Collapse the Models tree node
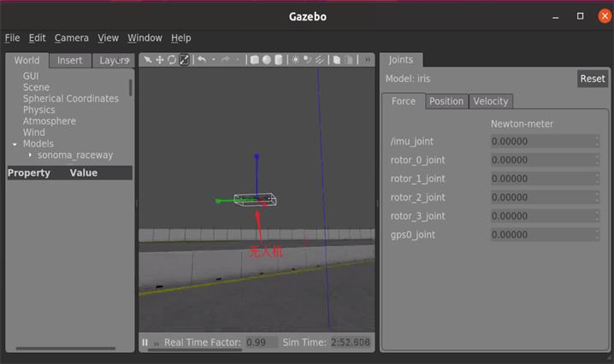Viewport: 614px width, 364px height. (x=15, y=144)
